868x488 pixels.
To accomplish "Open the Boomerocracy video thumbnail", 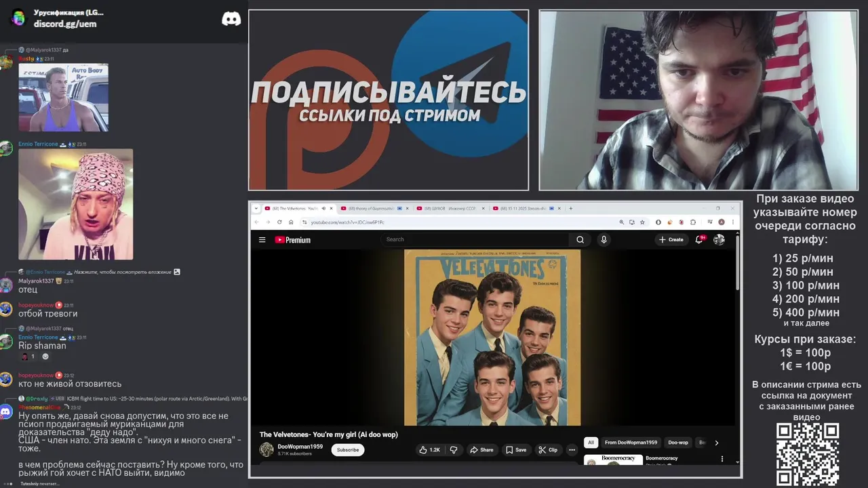I will pyautogui.click(x=613, y=460).
